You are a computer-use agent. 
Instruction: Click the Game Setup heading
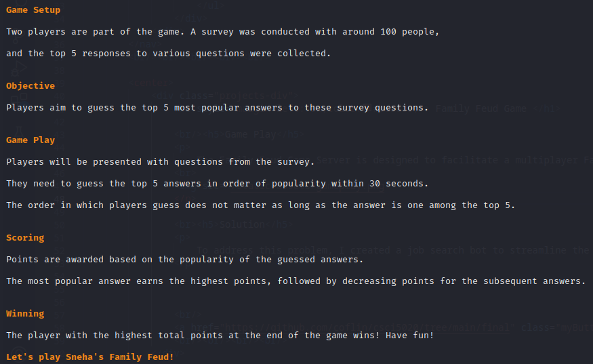tap(33, 10)
